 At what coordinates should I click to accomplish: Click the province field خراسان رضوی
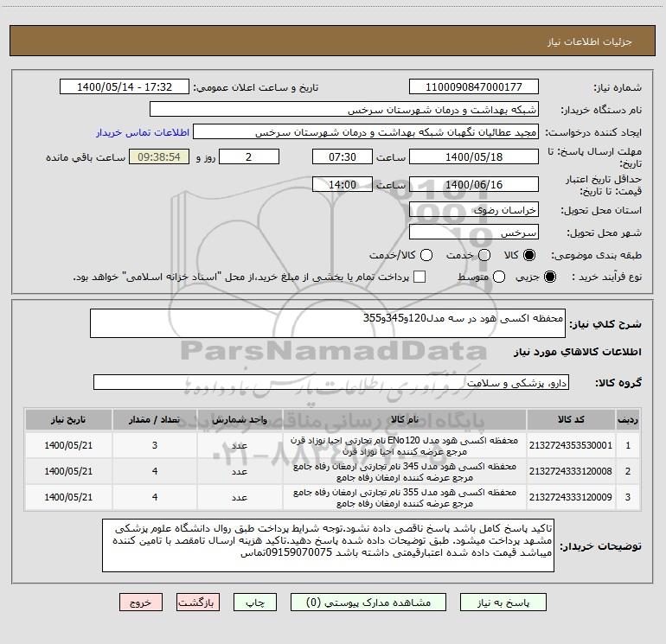point(474,210)
